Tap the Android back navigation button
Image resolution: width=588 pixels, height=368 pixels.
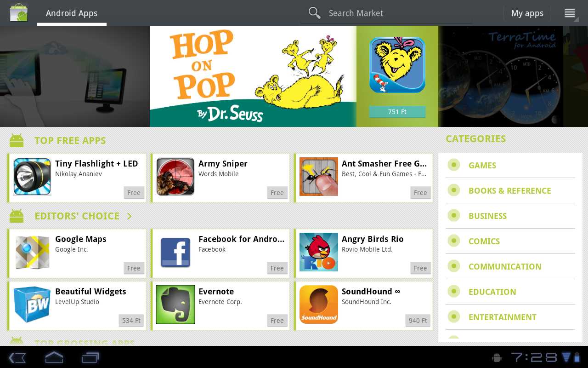[17, 357]
